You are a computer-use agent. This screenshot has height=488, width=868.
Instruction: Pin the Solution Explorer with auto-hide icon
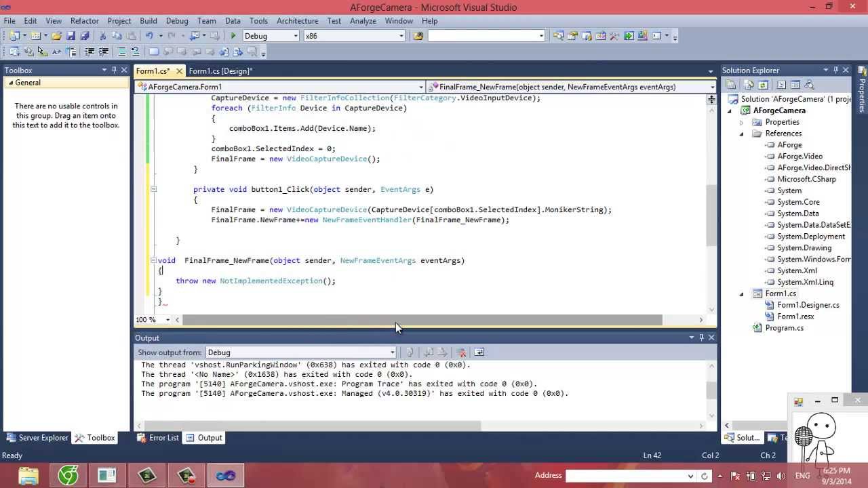click(x=835, y=70)
